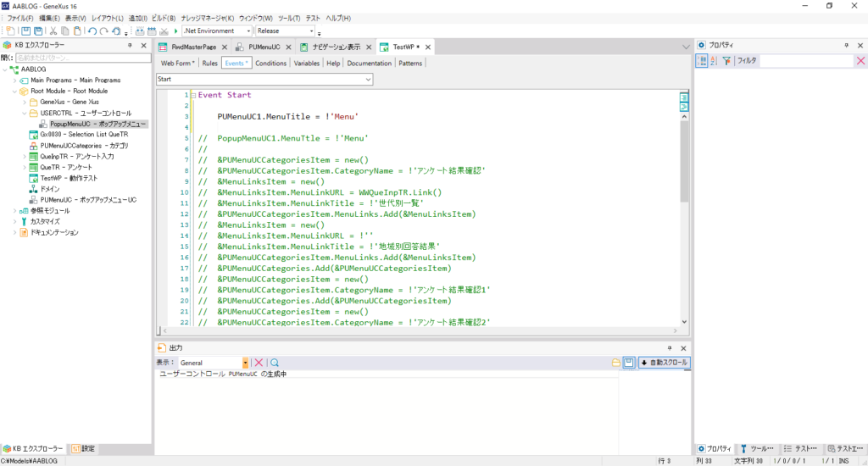The width and height of the screenshot is (868, 466).
Task: Open the ナレッジマネージャ(K) menu
Action: [x=208, y=19]
